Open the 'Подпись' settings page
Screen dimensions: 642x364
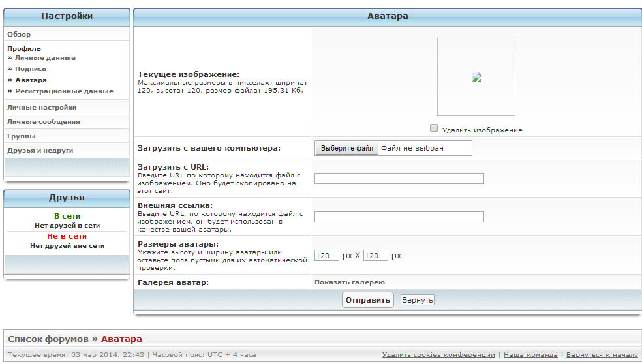tap(31, 68)
